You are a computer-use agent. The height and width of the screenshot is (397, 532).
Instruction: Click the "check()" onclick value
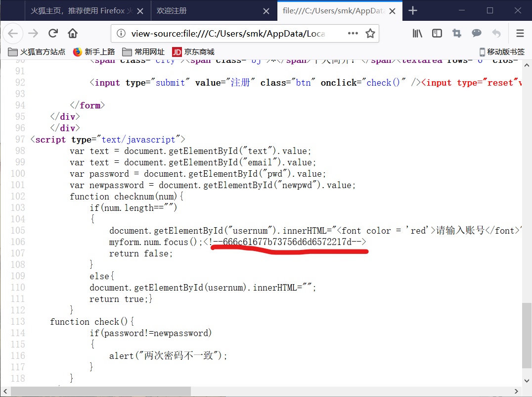coord(383,83)
